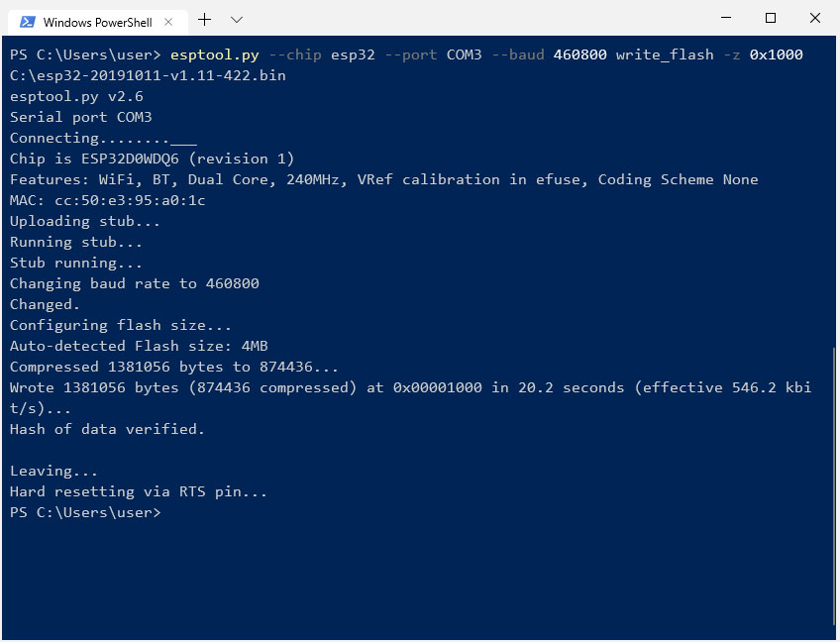Click the Hash of data verified line

coord(107,429)
